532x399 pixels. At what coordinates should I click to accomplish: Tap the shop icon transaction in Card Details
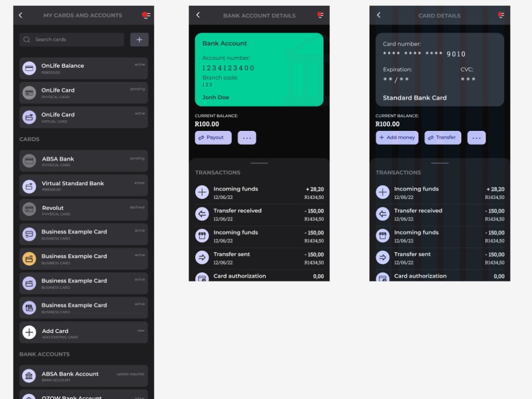point(383,236)
